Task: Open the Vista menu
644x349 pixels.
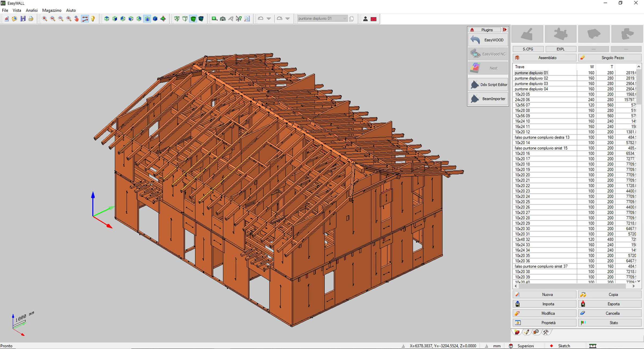Action: tap(17, 10)
